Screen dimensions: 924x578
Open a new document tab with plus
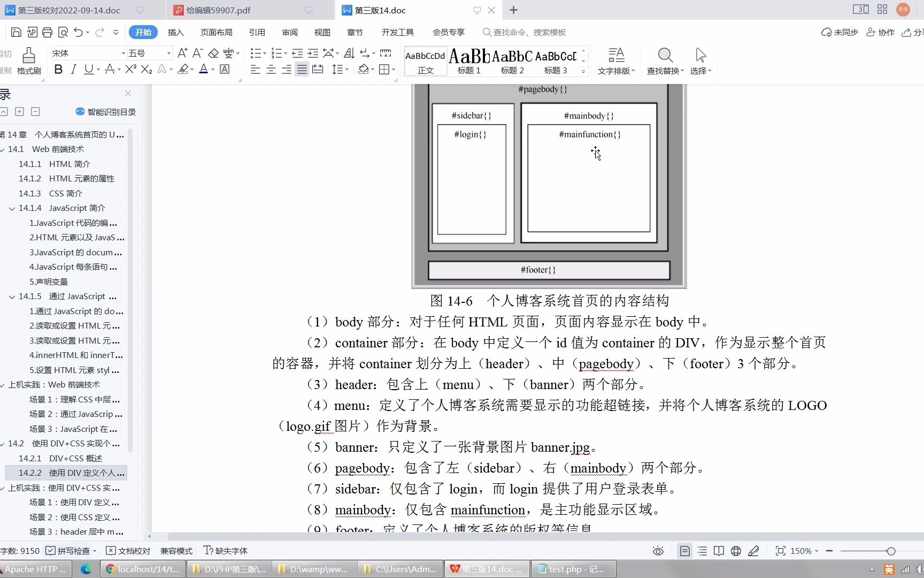point(513,10)
